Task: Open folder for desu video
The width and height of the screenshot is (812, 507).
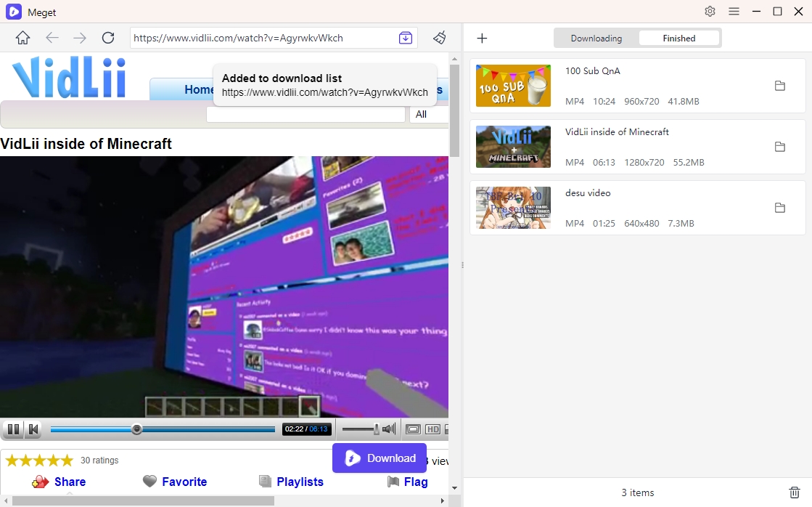Action: click(x=780, y=208)
